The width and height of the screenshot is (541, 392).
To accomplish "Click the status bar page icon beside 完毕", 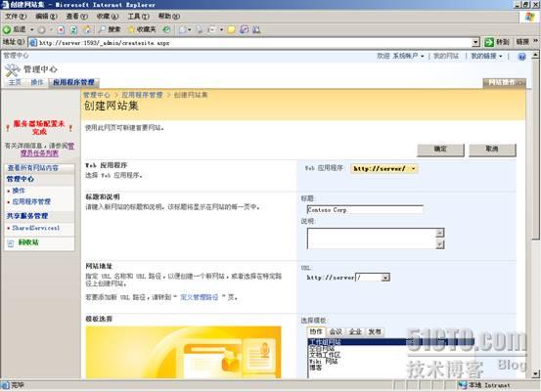I will (x=5, y=385).
